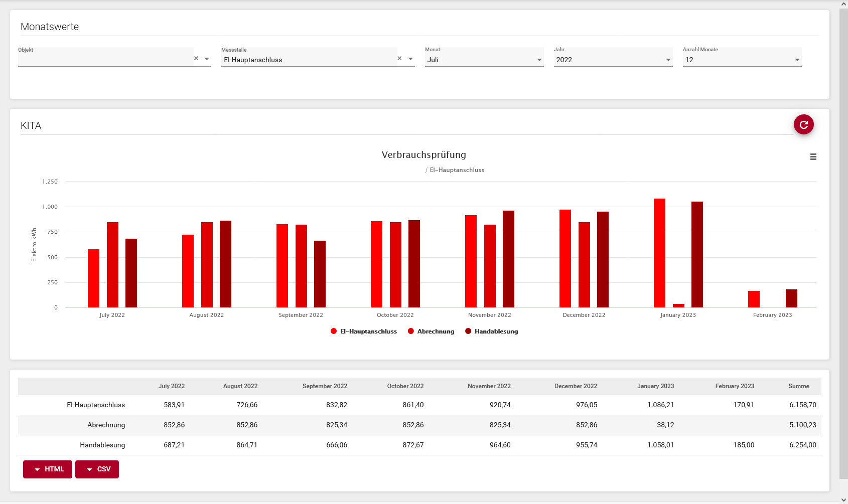Open the chart hamburger context menu
This screenshot has width=848, height=504.
pos(813,157)
